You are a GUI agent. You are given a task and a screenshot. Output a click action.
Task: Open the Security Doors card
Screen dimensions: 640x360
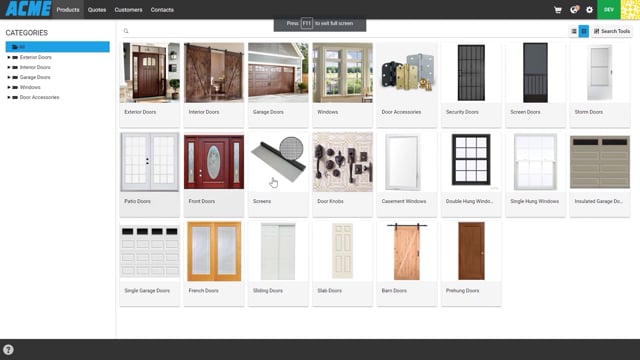tap(471, 85)
